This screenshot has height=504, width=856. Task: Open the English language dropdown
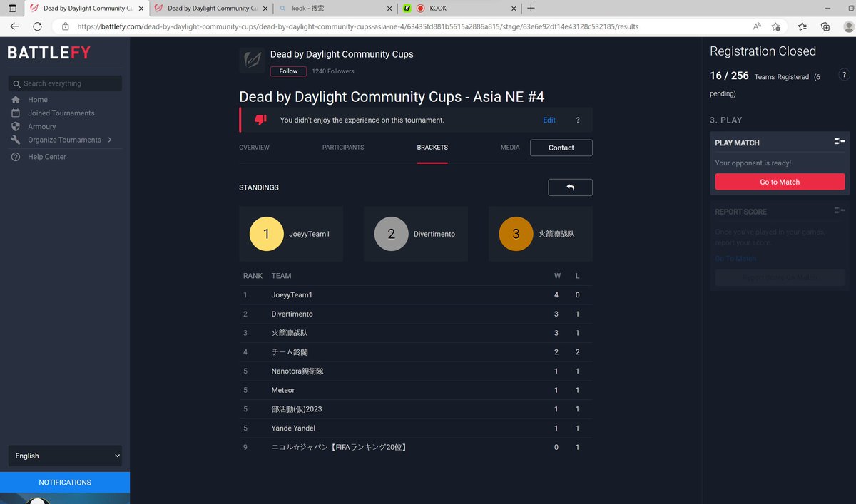65,456
